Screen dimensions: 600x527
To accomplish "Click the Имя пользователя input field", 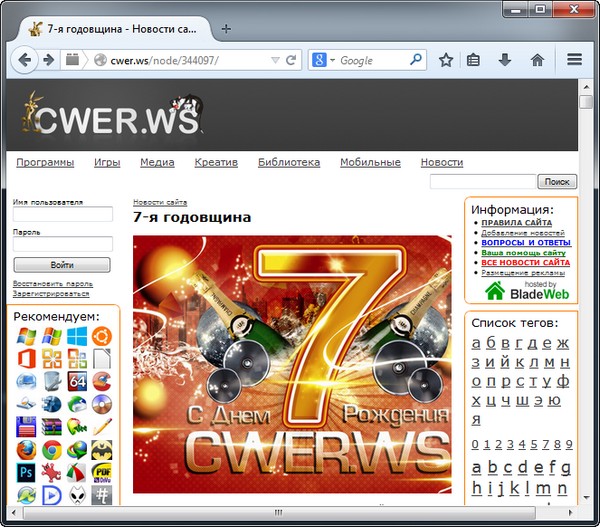I will coord(62,214).
